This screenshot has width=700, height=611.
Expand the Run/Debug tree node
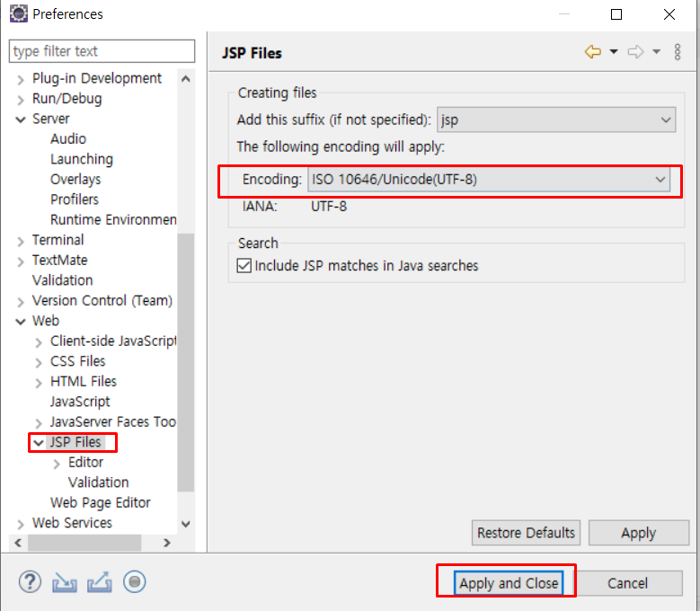pos(21,100)
